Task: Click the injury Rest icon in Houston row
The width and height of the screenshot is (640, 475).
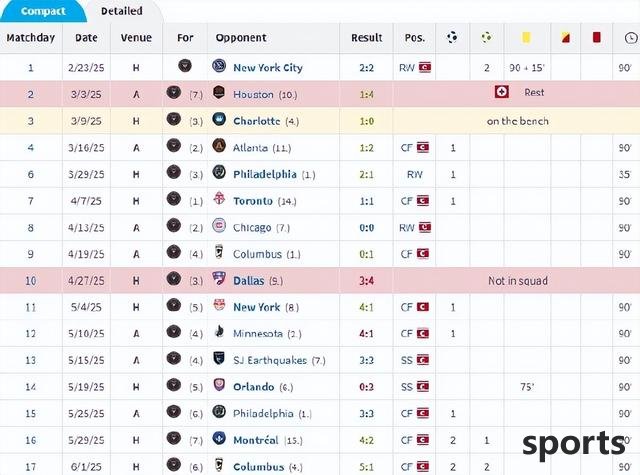Action: 502,91
